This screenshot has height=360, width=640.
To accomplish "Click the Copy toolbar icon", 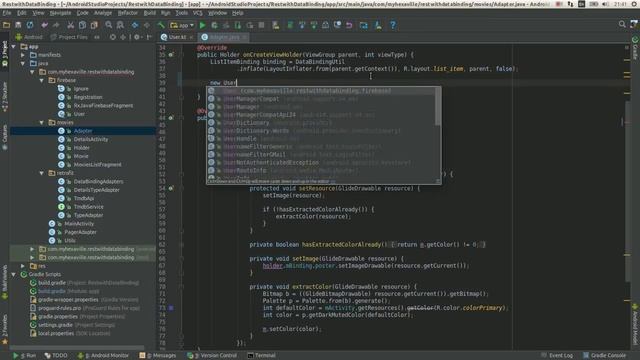I will 82,25.
